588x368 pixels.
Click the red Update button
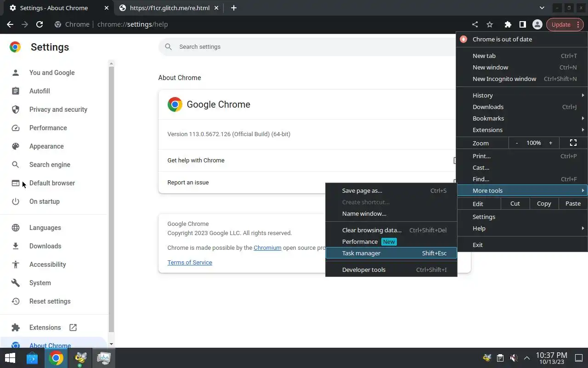pos(565,24)
